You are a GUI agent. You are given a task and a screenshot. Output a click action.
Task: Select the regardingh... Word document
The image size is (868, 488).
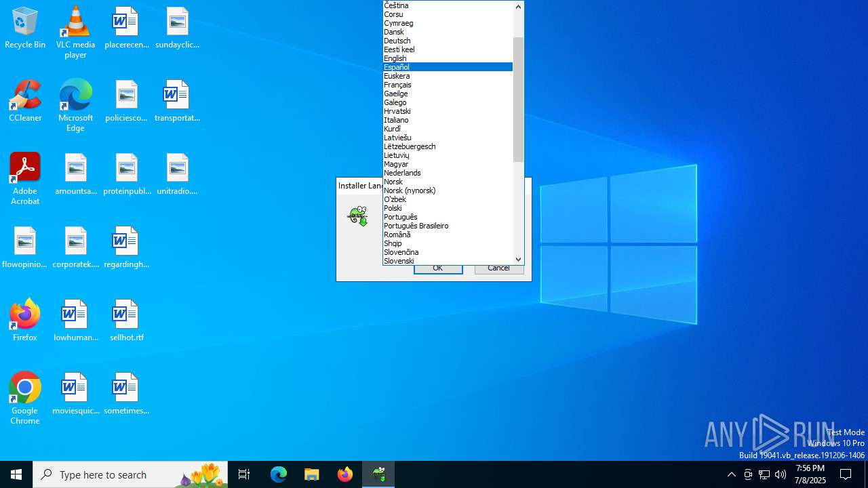pyautogui.click(x=126, y=248)
